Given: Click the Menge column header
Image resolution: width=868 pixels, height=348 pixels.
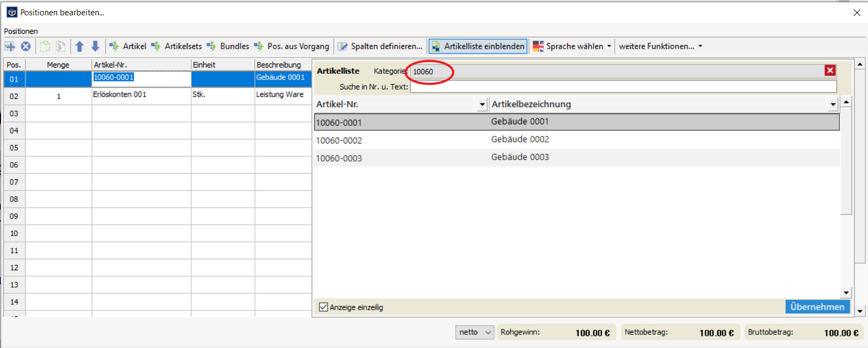Looking at the screenshot, I should click(58, 65).
